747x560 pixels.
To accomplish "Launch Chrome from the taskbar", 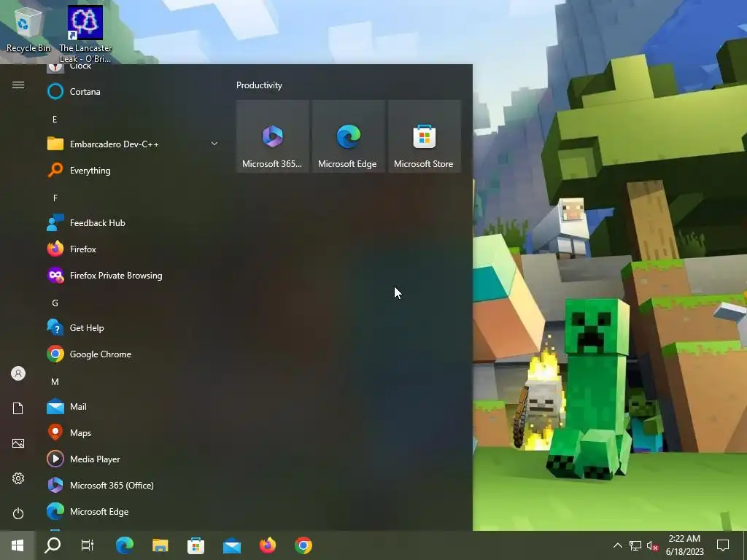I will click(x=303, y=545).
